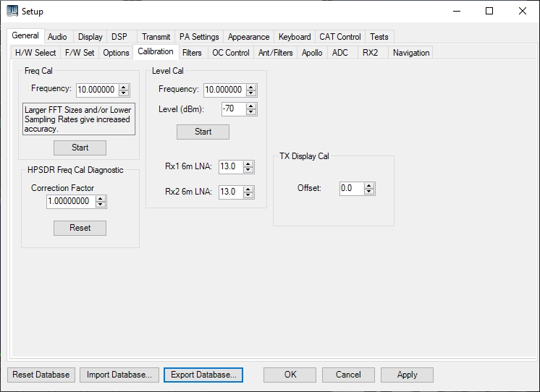
Task: Select the General tab
Action: click(25, 35)
